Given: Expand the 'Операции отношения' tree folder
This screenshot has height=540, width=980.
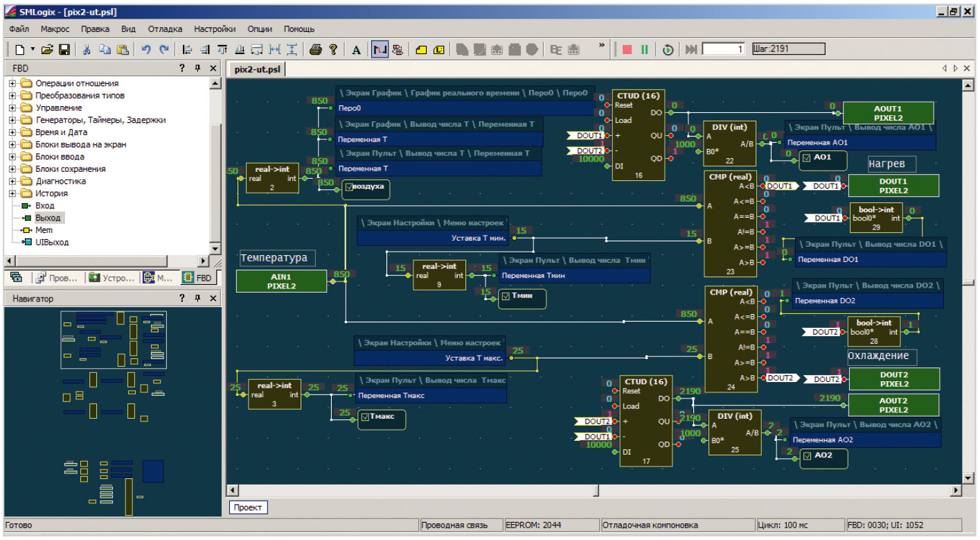Looking at the screenshot, I should (x=12, y=83).
